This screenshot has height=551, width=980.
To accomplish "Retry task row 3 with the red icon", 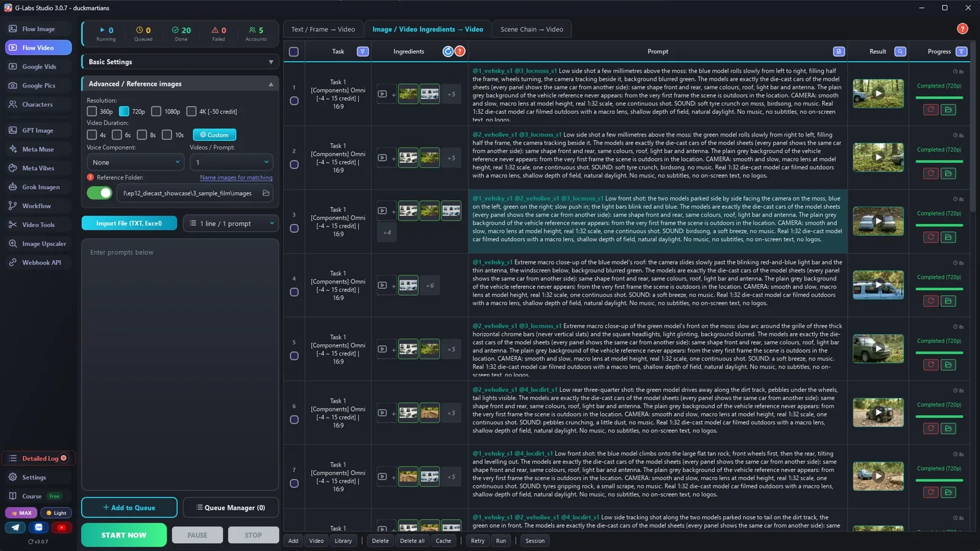I will point(930,237).
